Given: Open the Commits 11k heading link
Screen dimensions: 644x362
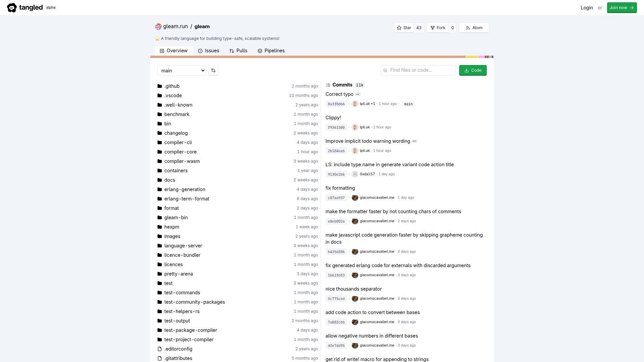Looking at the screenshot, I should coord(345,85).
